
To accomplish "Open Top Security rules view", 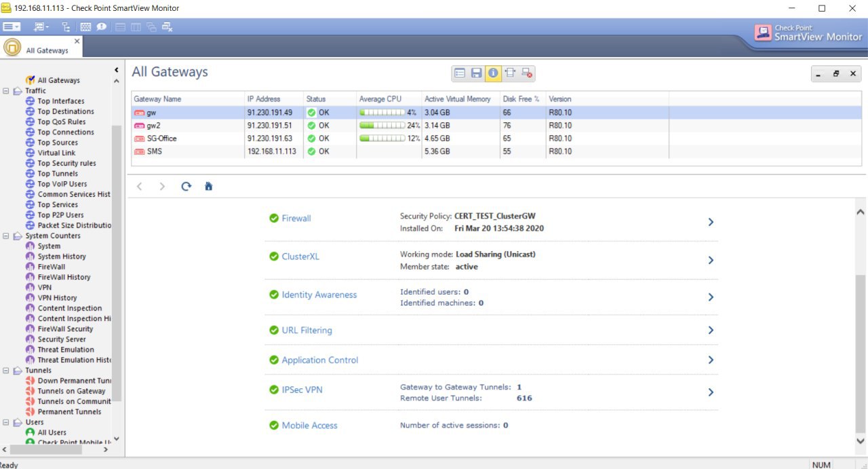I will 66,164.
